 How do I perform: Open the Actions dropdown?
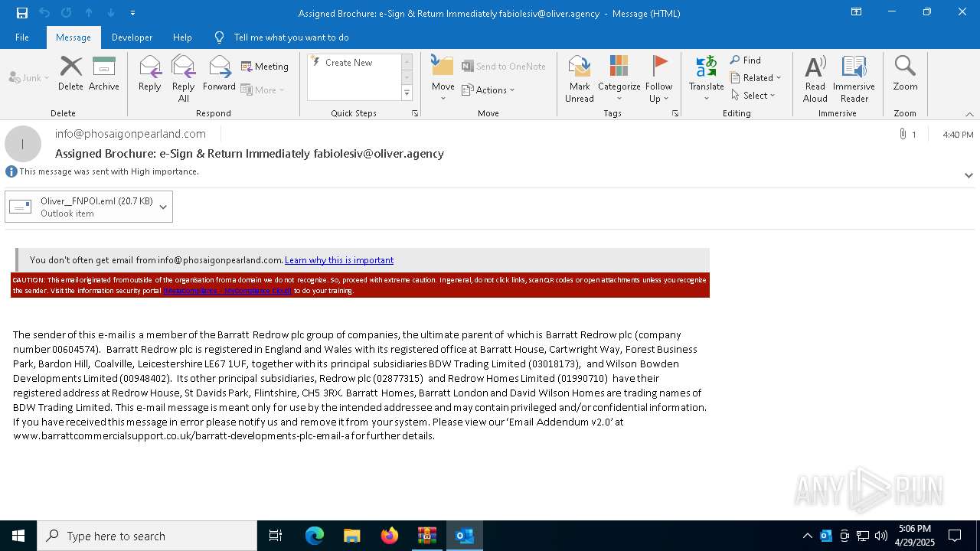[x=488, y=90]
